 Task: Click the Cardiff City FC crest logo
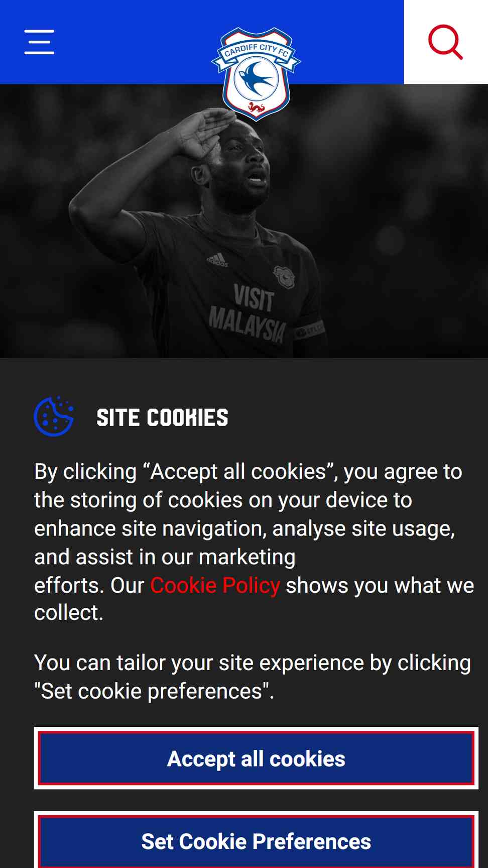(x=256, y=74)
